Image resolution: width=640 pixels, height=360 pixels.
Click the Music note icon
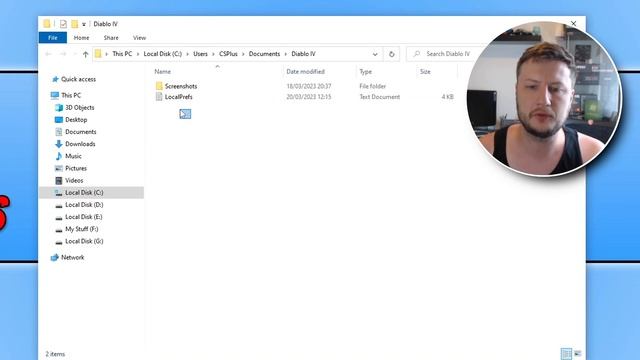pos(58,156)
